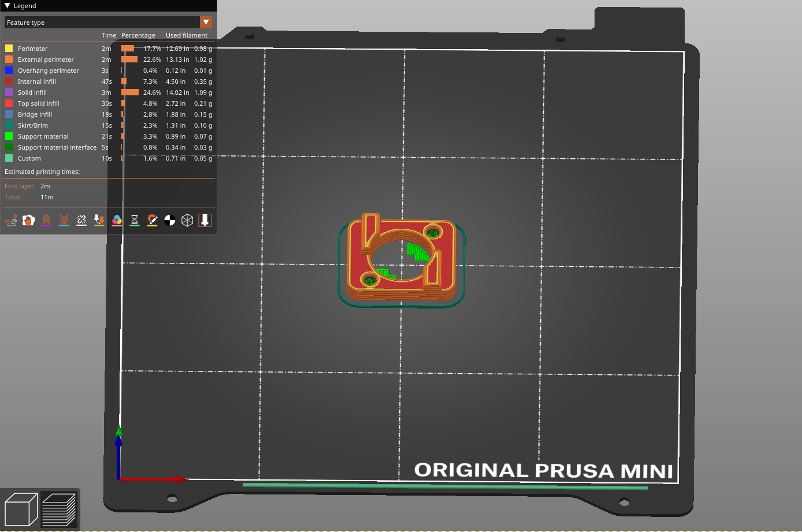
Task: Click the '0.03 g' filament weight
Action: 203,147
